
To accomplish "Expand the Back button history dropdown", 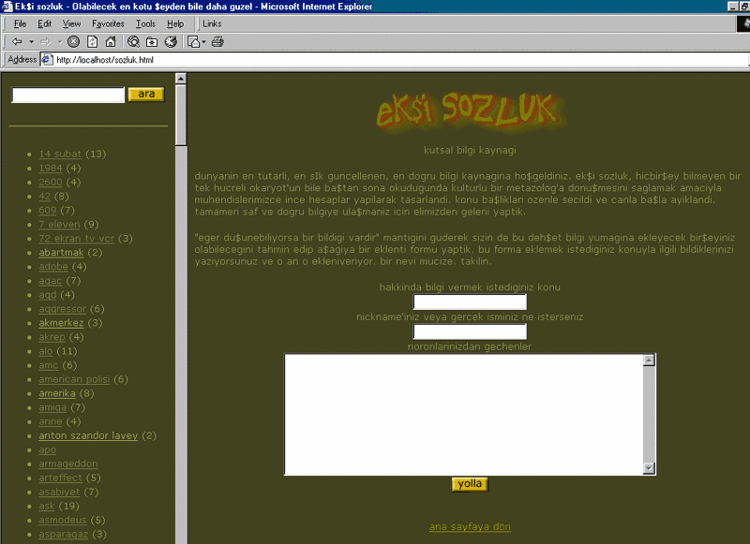I will coord(31,42).
